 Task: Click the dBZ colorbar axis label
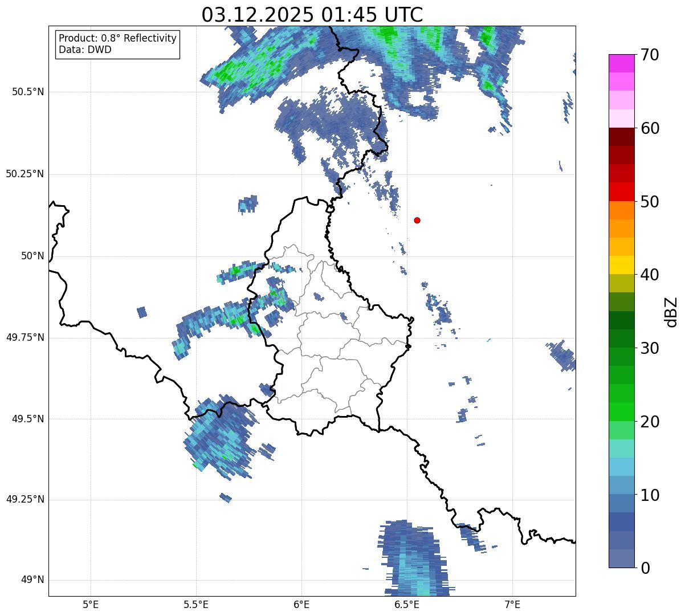pos(672,311)
